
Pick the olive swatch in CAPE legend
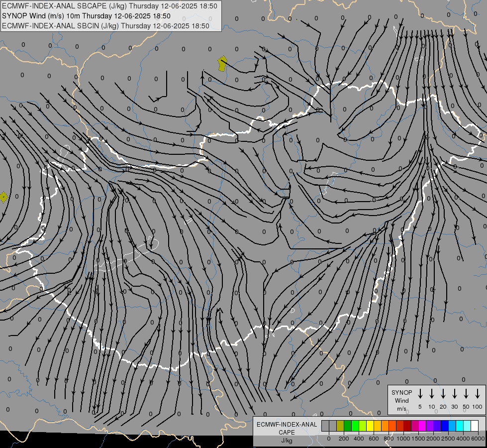click(340, 426)
